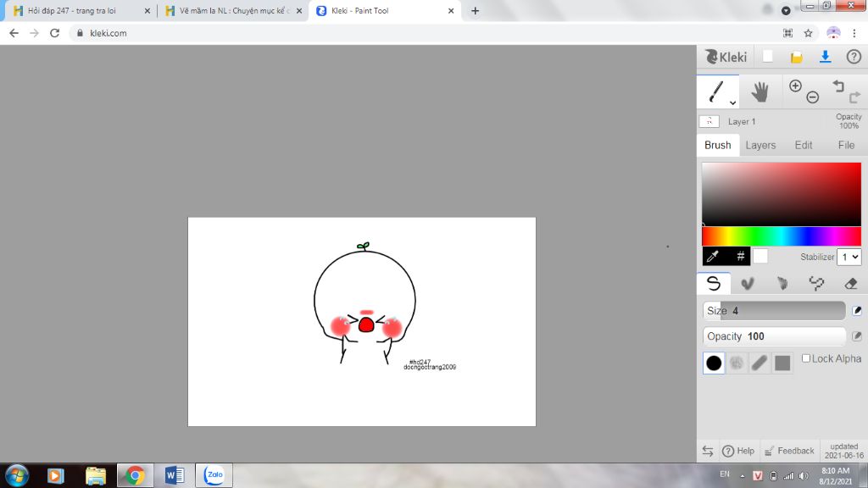
Task: Open the Chrome profile avatar
Action: [833, 33]
